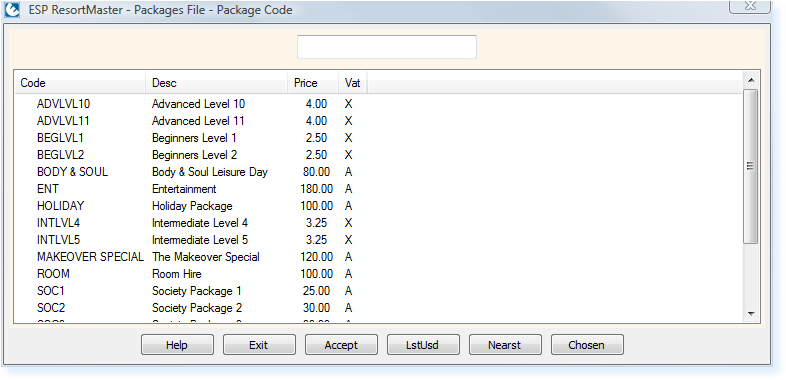Click the package code search input field
The image size is (786, 380).
386,47
